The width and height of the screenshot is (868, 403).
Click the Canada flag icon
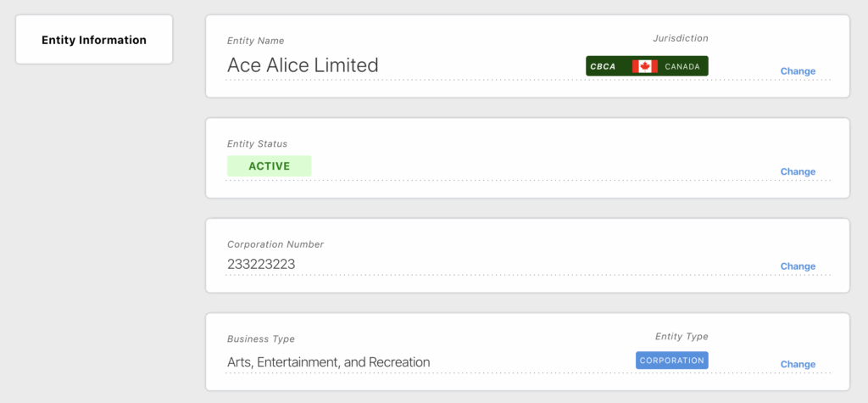[x=644, y=66]
